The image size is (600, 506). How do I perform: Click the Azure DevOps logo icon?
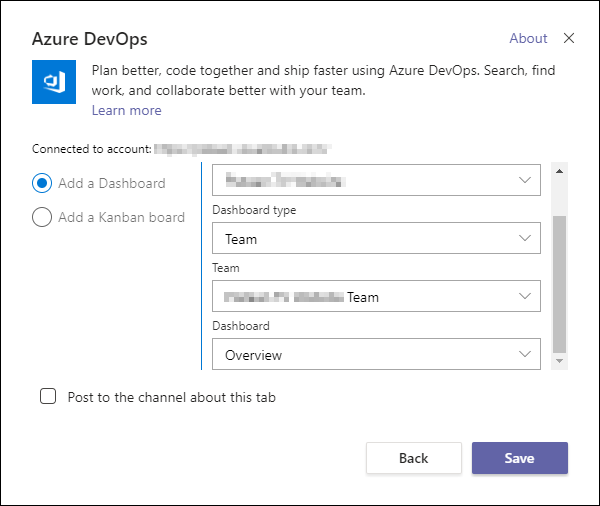click(54, 82)
